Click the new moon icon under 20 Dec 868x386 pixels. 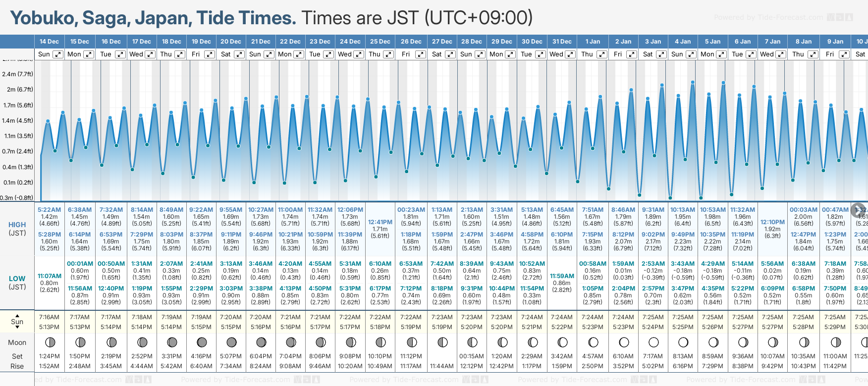coord(231,342)
